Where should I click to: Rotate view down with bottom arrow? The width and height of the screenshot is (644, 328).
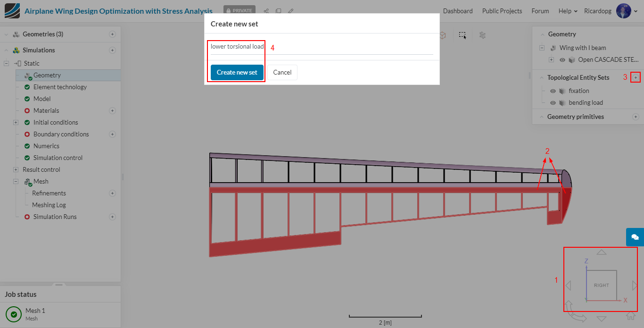(602, 319)
